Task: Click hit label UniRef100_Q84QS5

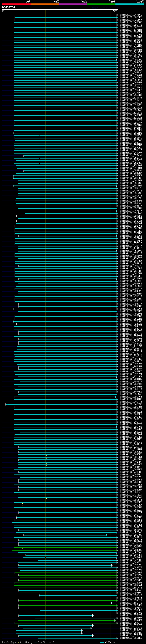Action: point(131,173)
